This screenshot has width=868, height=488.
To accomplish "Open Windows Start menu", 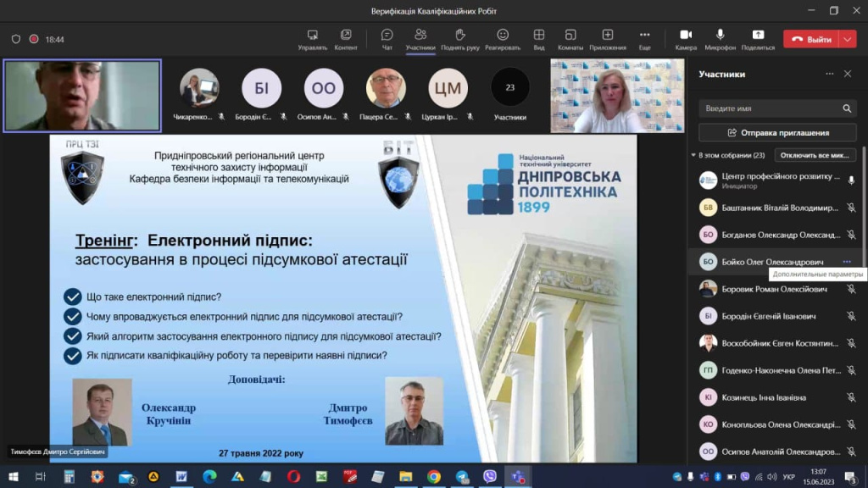I will [14, 476].
